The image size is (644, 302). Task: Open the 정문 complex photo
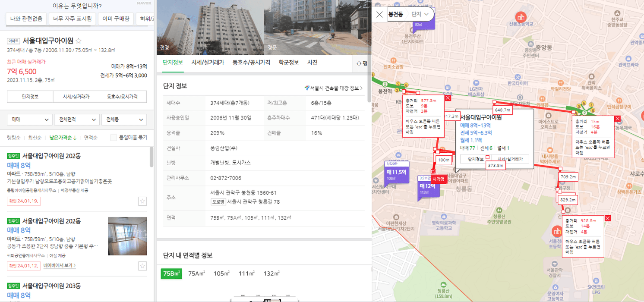coord(317,27)
